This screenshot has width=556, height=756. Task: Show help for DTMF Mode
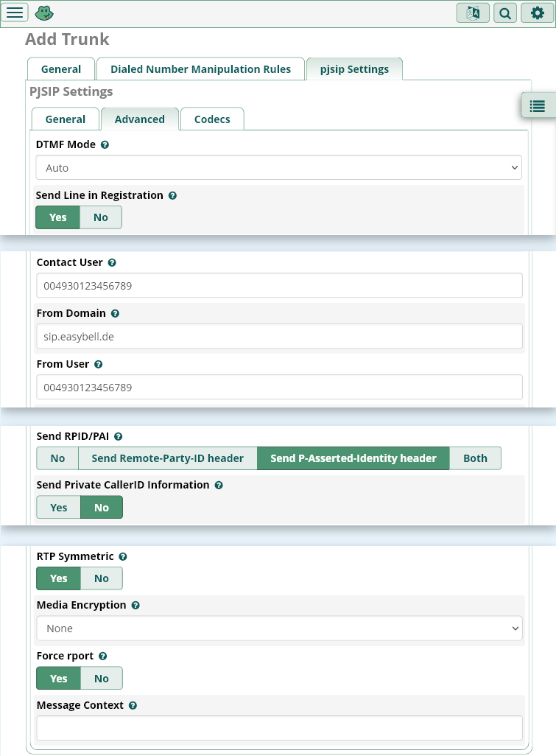[105, 145]
